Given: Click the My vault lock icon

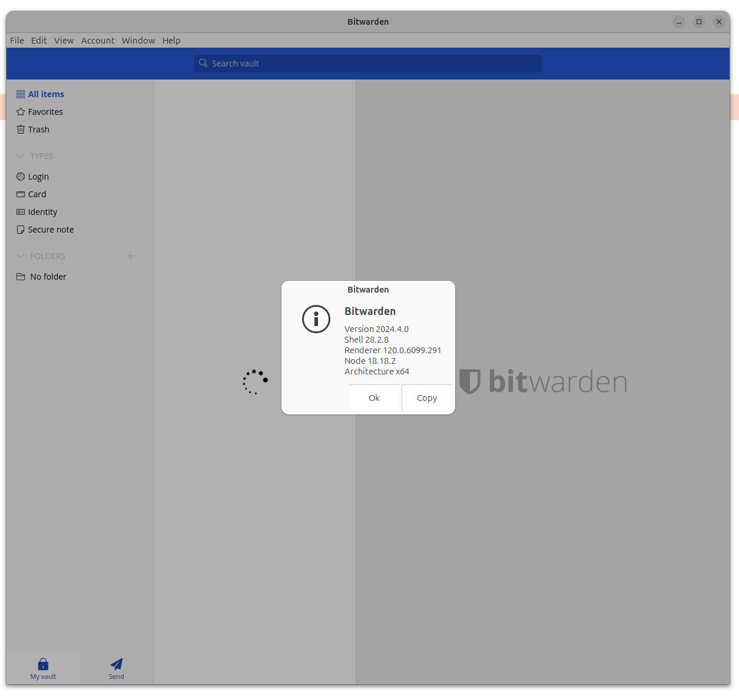Looking at the screenshot, I should point(43,664).
